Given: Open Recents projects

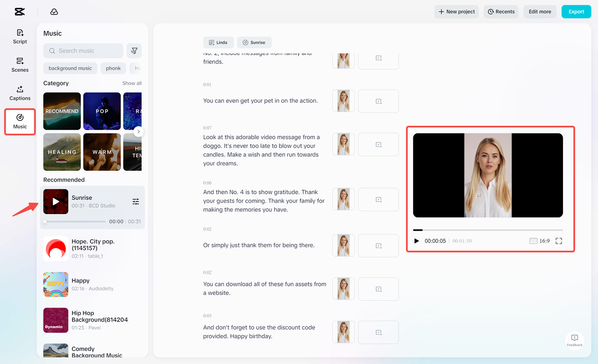Looking at the screenshot, I should point(501,12).
